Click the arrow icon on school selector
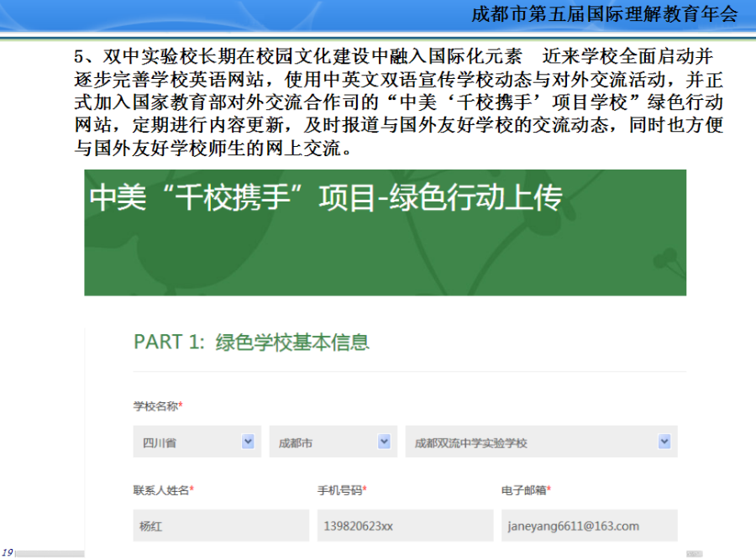The height and width of the screenshot is (559, 756). 664,441
